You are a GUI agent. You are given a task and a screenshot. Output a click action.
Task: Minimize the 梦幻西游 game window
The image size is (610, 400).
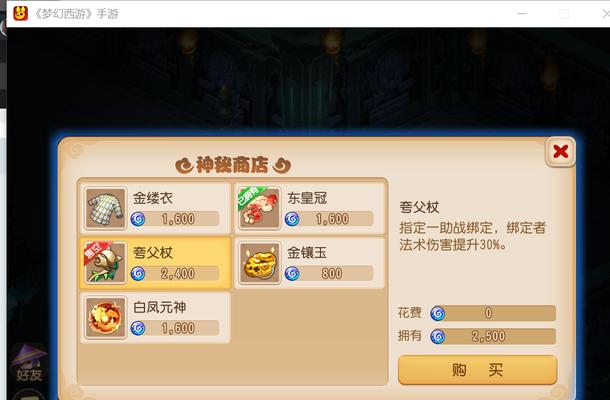[522, 14]
